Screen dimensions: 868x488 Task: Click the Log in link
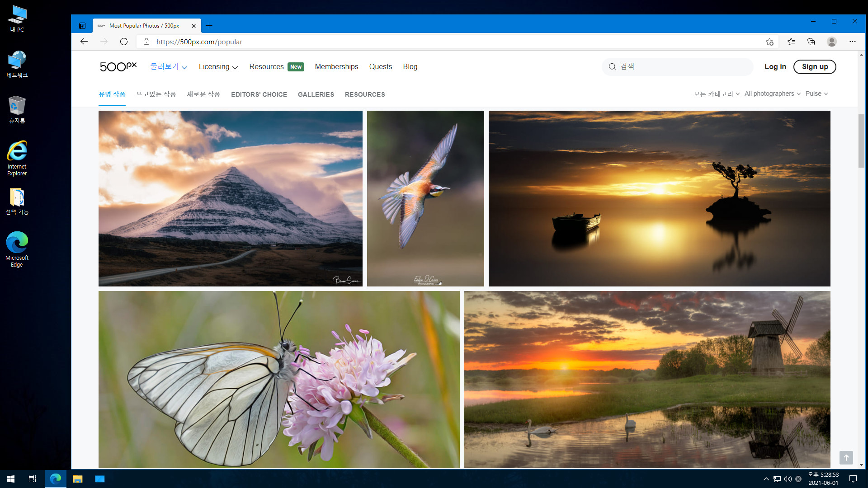[x=775, y=66]
